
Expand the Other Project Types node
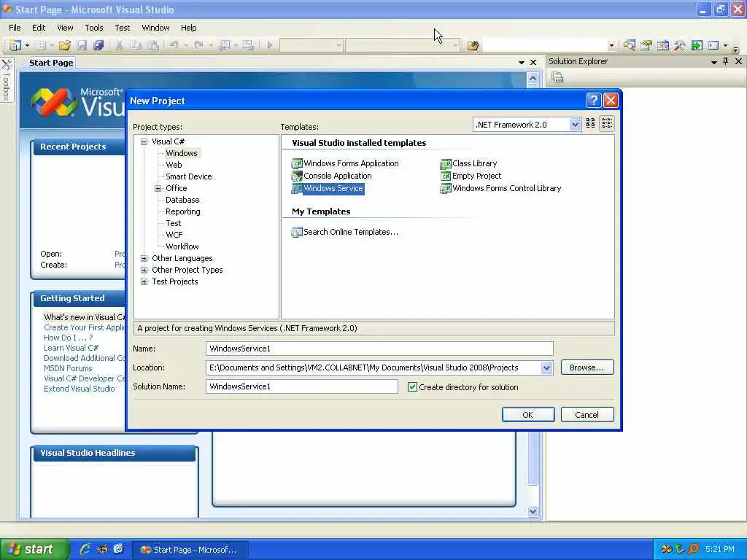coord(144,270)
